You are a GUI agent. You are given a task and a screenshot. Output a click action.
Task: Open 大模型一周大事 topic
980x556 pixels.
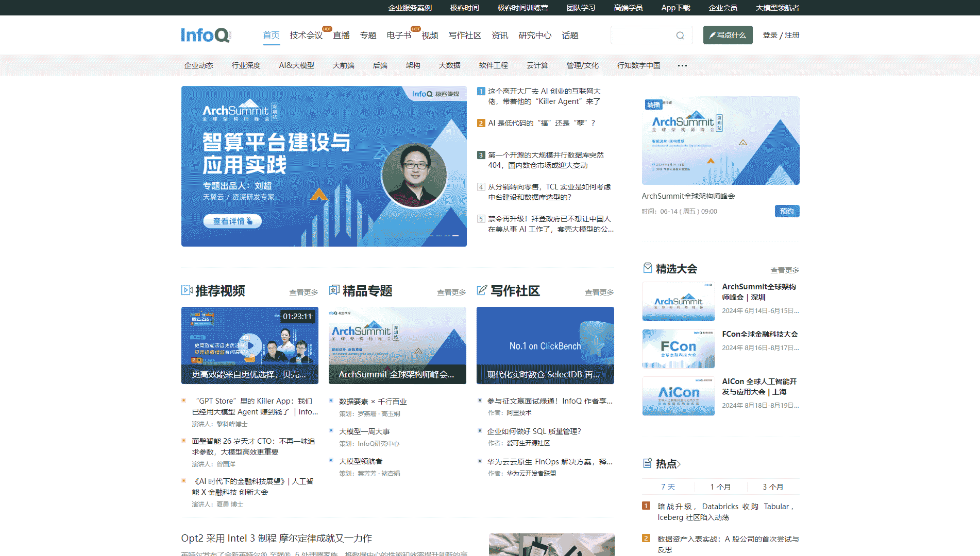pos(364,431)
